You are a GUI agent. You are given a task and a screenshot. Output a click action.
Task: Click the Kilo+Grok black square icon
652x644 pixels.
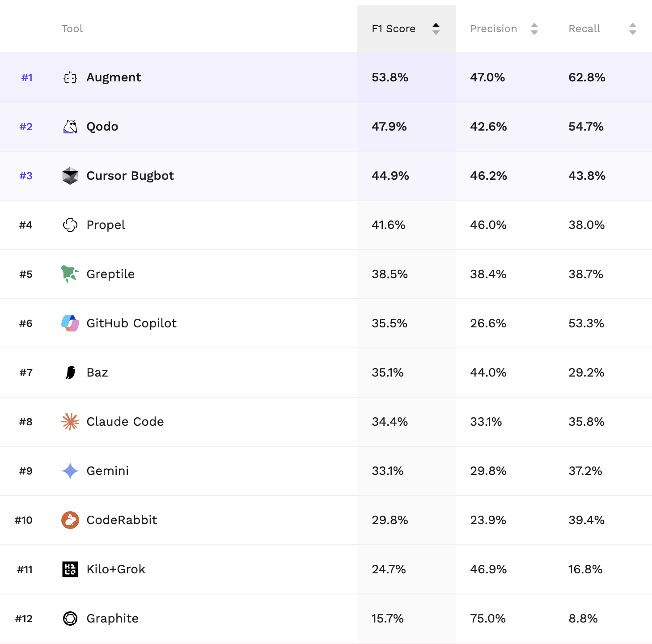tap(70, 569)
